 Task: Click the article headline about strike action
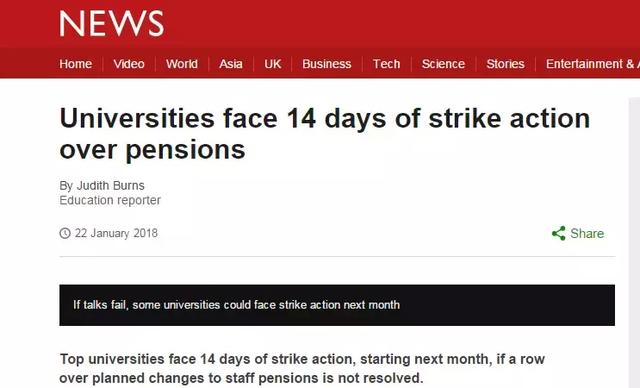click(x=324, y=134)
